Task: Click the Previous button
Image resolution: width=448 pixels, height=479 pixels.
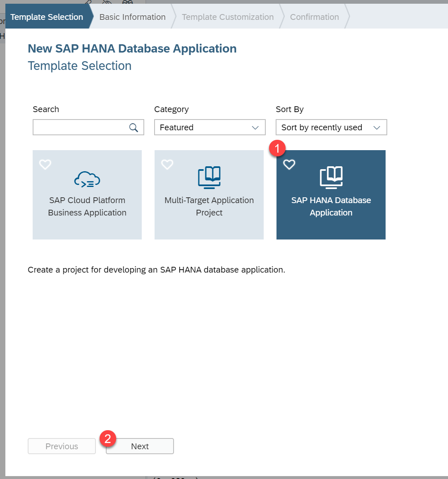Action: (x=62, y=446)
